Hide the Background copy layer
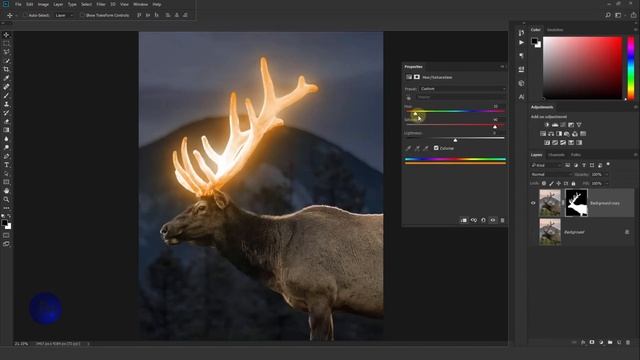This screenshot has width=640, height=360. pyautogui.click(x=533, y=203)
